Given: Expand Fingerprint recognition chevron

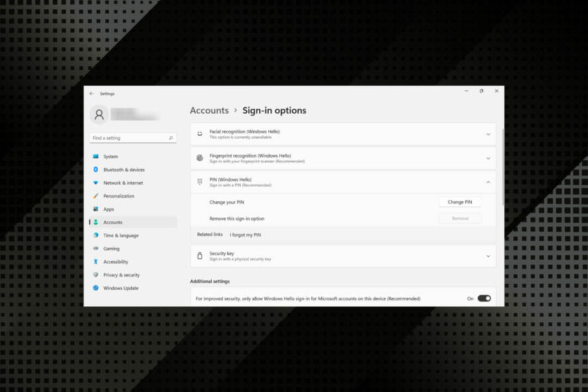Looking at the screenshot, I should click(488, 158).
